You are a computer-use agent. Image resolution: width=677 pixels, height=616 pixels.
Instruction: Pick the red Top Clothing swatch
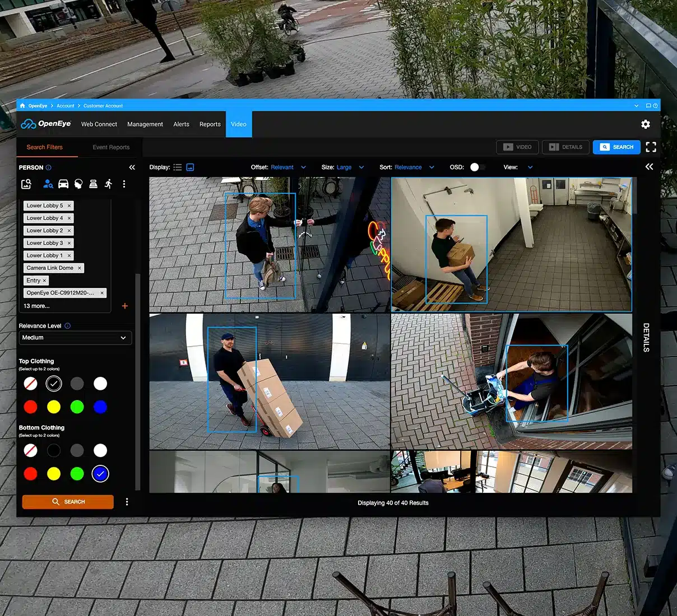(31, 407)
